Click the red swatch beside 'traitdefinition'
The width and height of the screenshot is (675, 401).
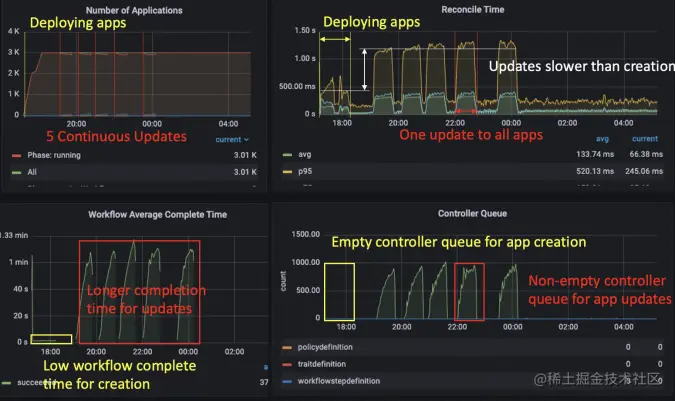point(287,364)
